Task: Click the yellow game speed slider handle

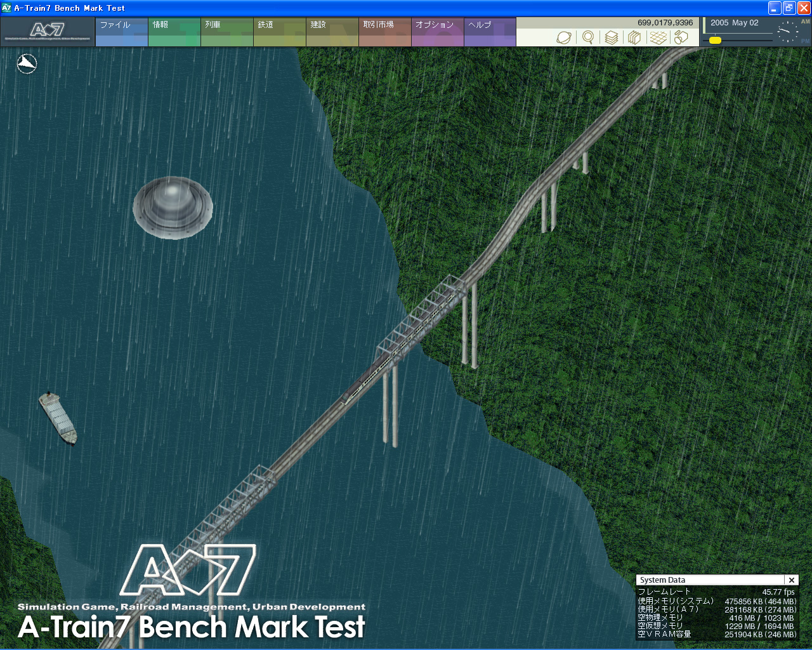Action: pos(715,40)
